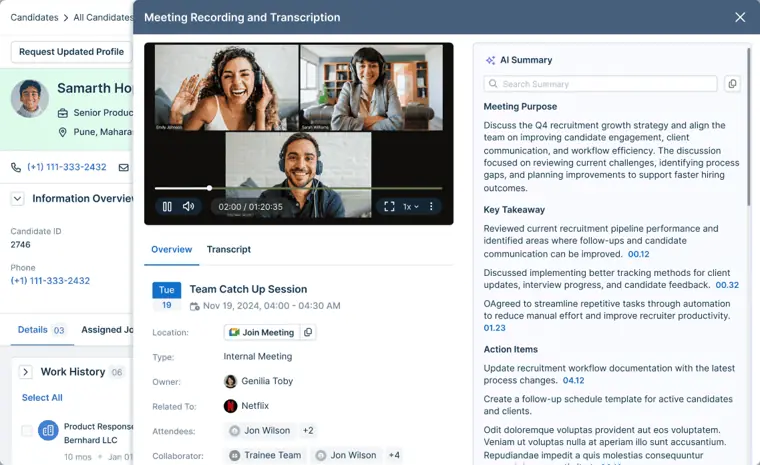Copy the AI summary with the copy icon
This screenshot has width=760, height=465.
click(732, 84)
